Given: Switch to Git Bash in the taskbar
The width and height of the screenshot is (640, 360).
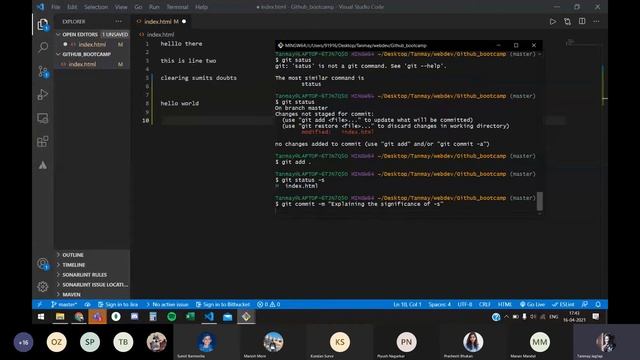Looking at the screenshot, I should [x=246, y=317].
